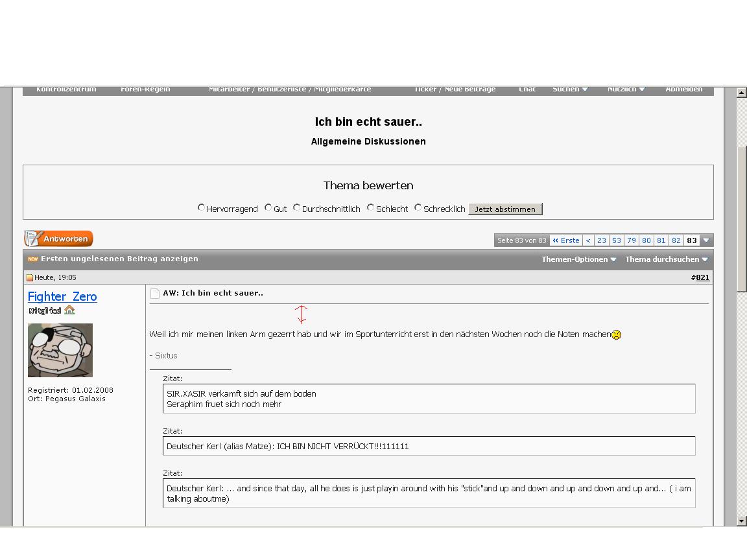The height and width of the screenshot is (560, 747).
Task: Click the NEW icon for first unread post
Action: coord(32,259)
